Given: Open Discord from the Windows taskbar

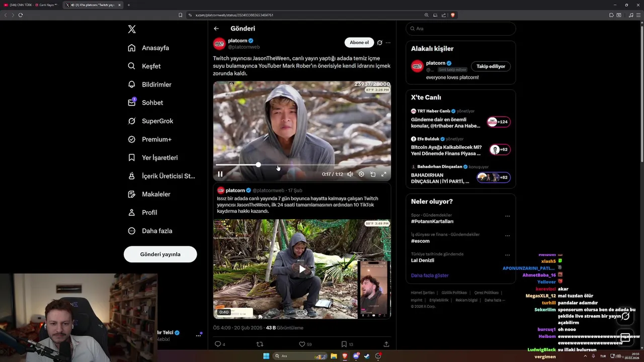Looking at the screenshot, I should point(356,356).
